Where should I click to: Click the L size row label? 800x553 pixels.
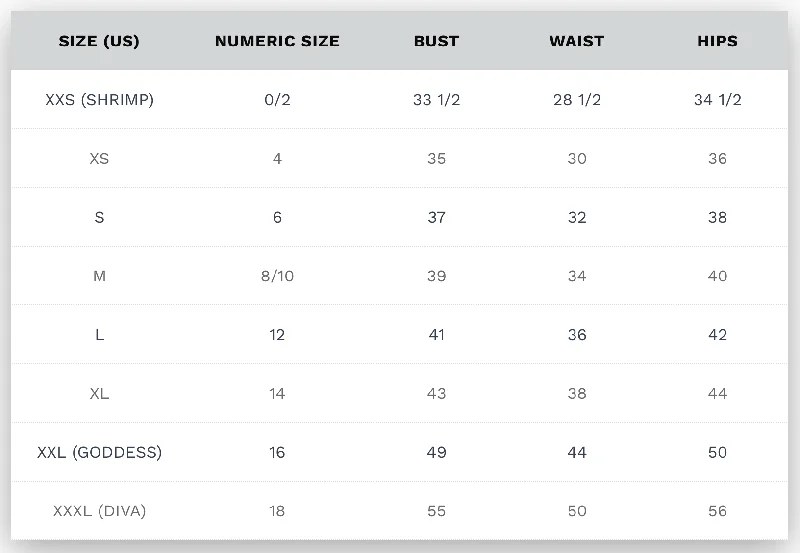point(99,335)
